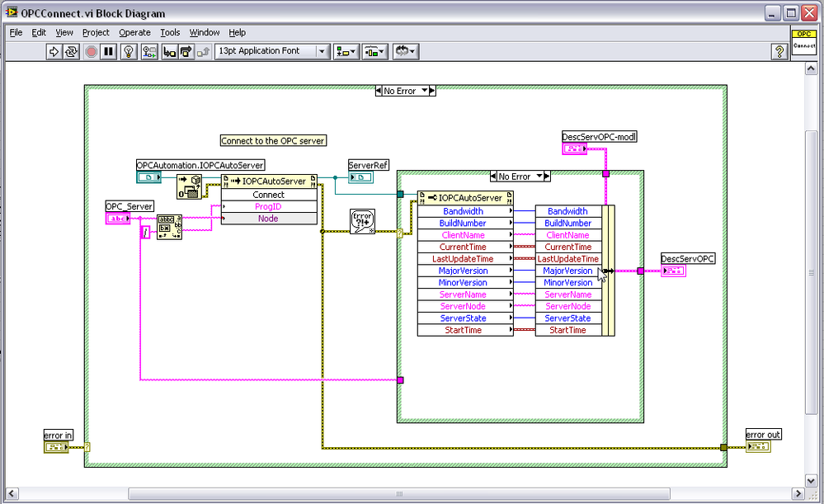Select the Automation Open node icon

(x=189, y=186)
